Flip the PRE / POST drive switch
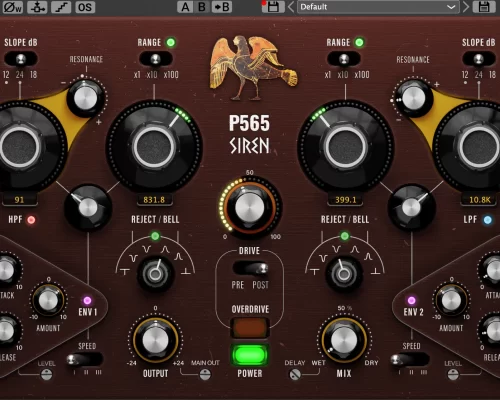500x400 pixels. [x=251, y=268]
